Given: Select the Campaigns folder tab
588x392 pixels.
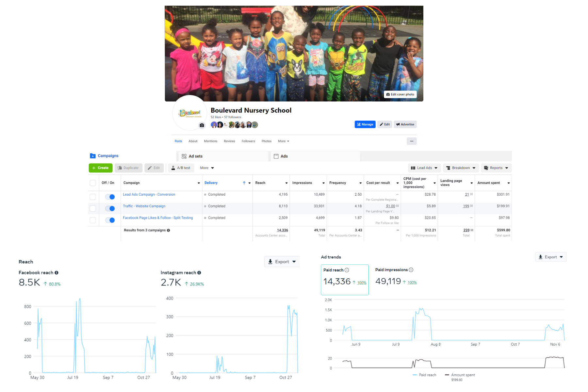Looking at the screenshot, I should point(104,156).
